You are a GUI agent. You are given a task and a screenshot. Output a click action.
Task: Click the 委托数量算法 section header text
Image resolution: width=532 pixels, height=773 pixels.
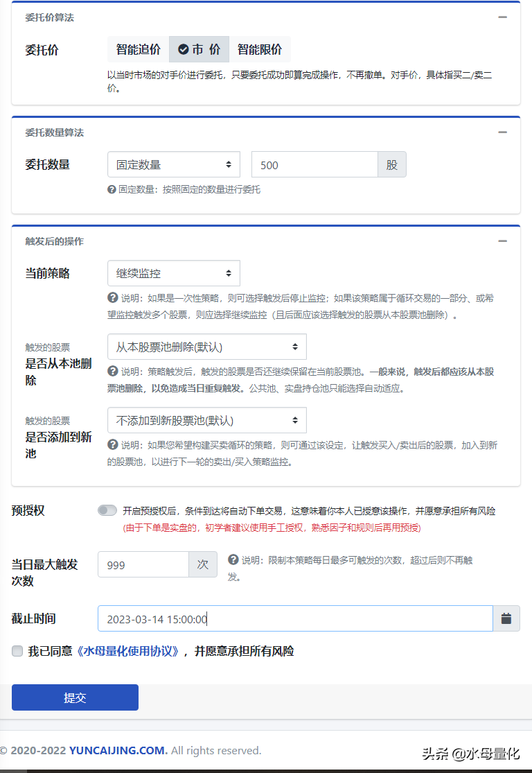click(54, 132)
